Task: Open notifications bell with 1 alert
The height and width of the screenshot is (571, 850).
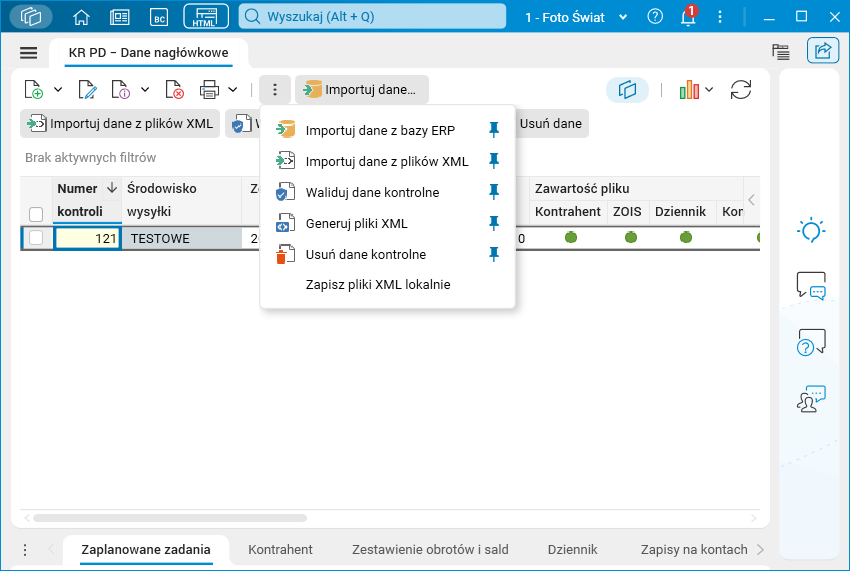Action: click(688, 16)
